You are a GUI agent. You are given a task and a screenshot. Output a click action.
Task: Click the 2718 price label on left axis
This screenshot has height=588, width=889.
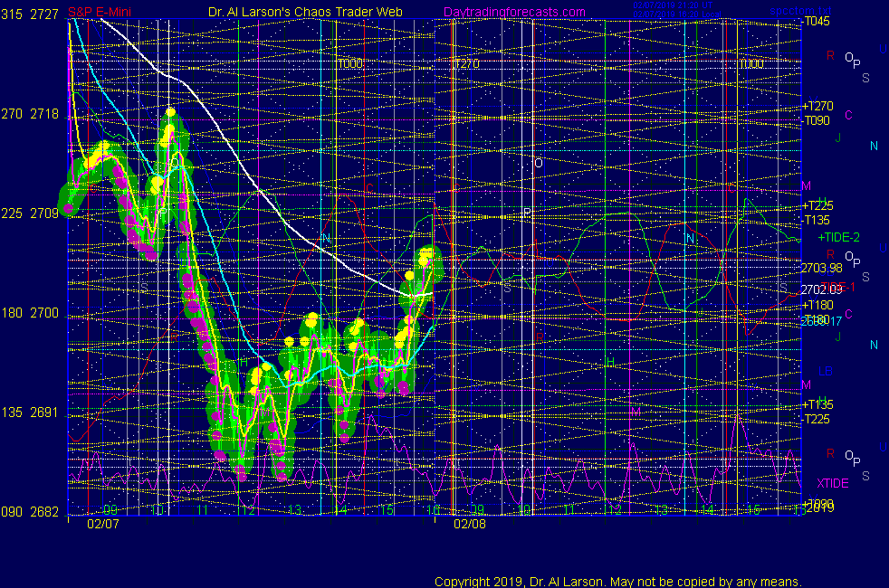click(x=45, y=115)
